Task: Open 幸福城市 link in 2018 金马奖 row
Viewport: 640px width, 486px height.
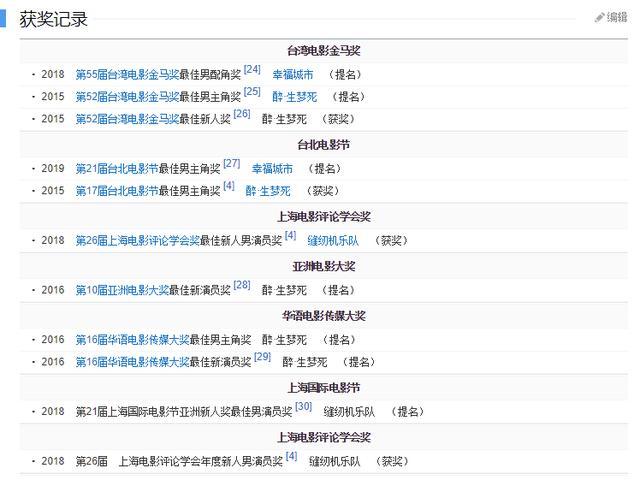Action: tap(293, 75)
